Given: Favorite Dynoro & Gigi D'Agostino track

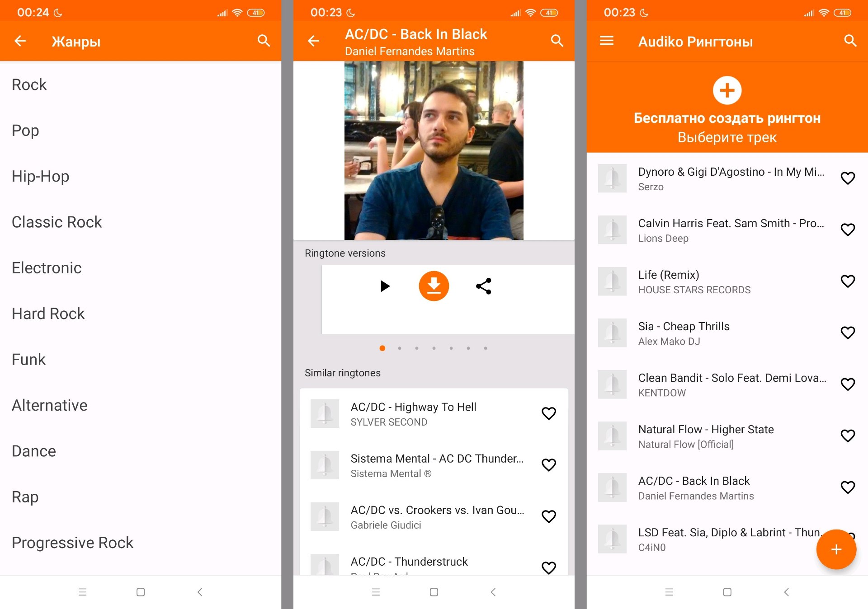Looking at the screenshot, I should (x=848, y=178).
